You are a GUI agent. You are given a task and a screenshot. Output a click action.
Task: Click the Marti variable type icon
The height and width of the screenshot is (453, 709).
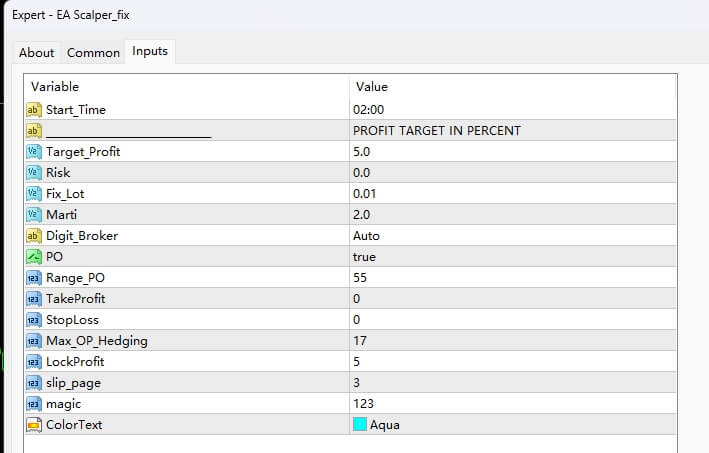point(33,214)
